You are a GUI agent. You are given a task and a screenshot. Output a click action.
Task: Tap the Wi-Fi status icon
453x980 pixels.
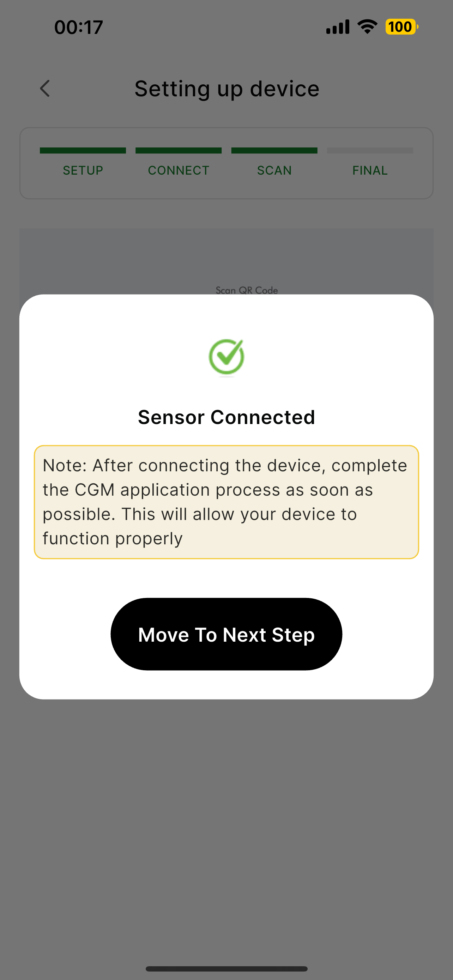367,26
